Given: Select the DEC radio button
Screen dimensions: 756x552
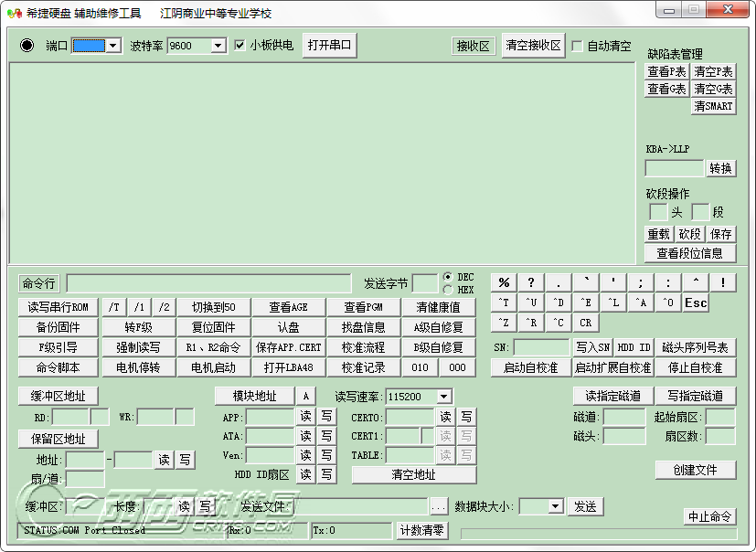Looking at the screenshot, I should 448,277.
